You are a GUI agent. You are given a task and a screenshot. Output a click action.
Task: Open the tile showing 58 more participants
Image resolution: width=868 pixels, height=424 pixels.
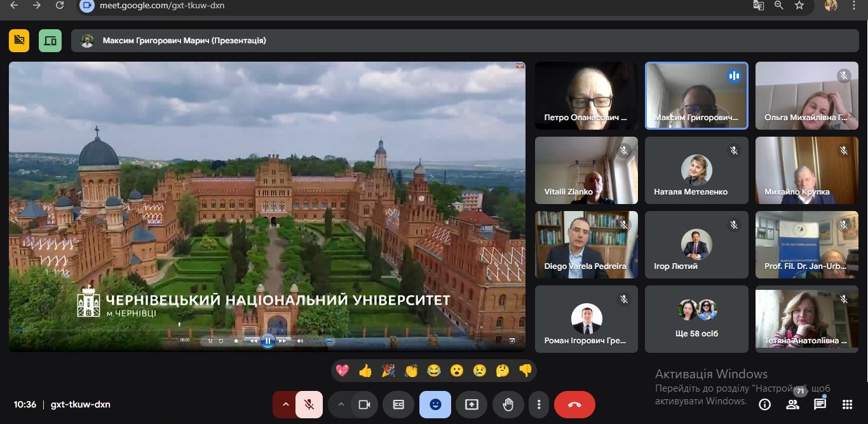(x=696, y=319)
